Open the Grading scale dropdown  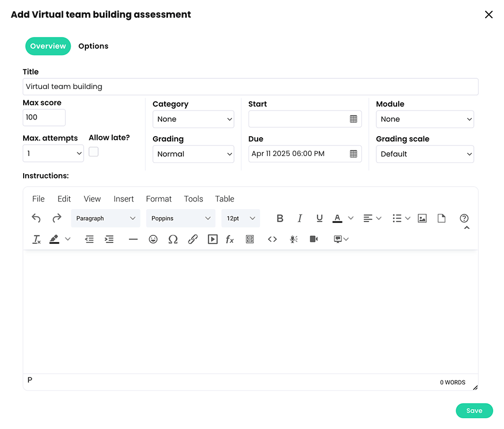point(425,154)
